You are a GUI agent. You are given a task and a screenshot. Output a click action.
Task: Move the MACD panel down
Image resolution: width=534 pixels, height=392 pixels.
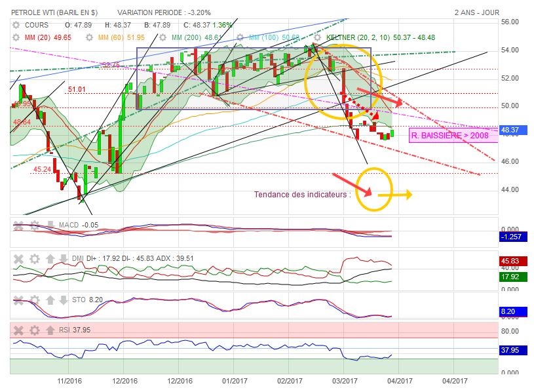[50, 225]
